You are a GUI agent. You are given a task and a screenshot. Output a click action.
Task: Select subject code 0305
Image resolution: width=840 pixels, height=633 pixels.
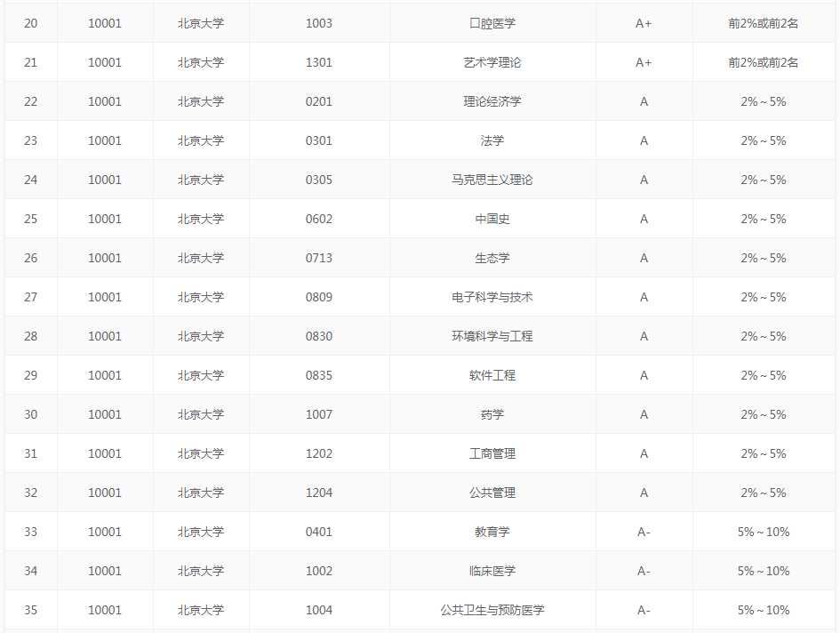click(319, 180)
